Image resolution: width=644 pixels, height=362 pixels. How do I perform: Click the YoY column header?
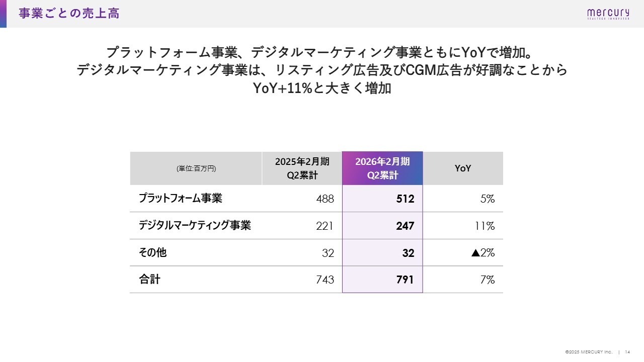point(463,168)
